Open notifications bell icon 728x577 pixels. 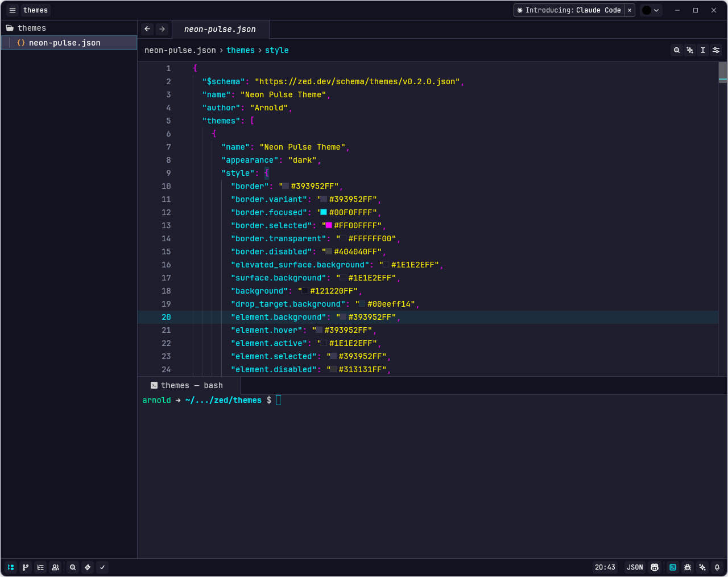[717, 567]
